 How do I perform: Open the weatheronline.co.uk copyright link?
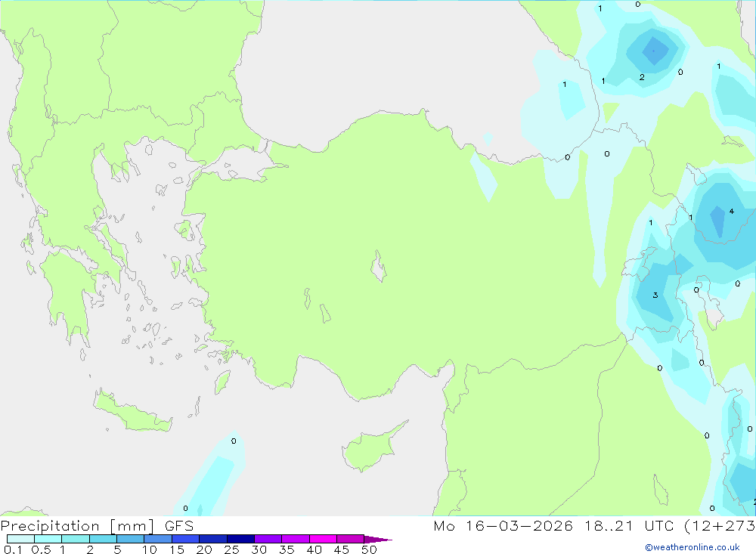(x=692, y=547)
